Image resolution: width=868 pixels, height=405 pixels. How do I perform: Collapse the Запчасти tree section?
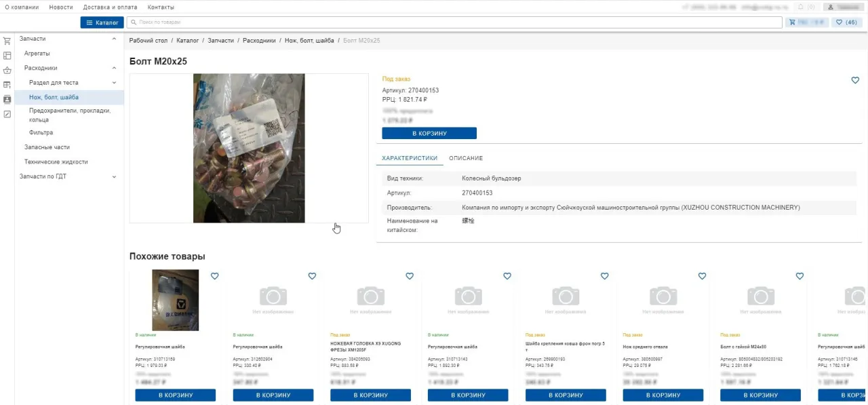pos(114,39)
